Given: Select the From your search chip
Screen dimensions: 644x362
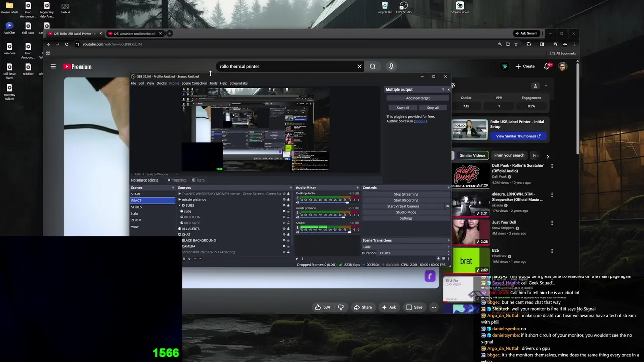Looking at the screenshot, I should coord(509,155).
